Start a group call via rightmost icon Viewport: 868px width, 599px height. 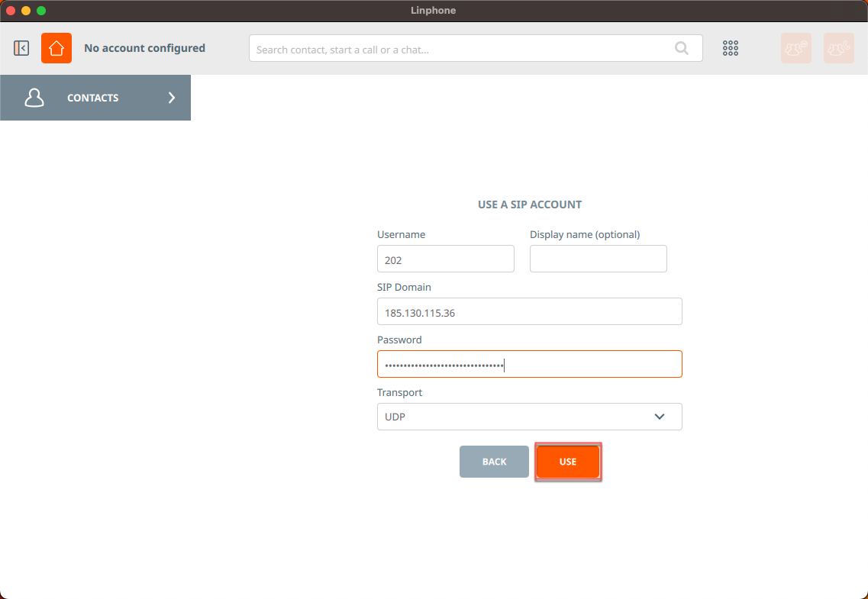[x=838, y=48]
